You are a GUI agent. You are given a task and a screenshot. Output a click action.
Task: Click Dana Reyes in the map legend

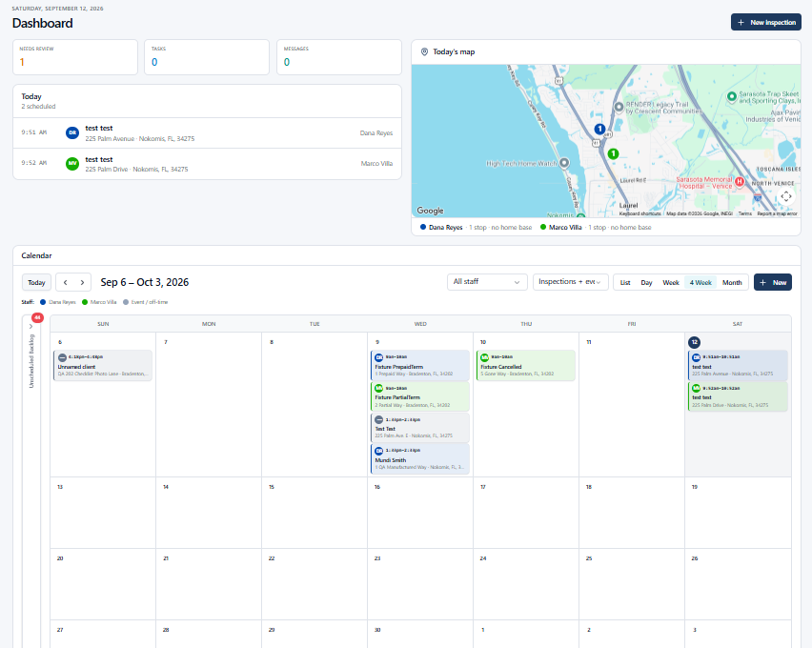pos(445,228)
